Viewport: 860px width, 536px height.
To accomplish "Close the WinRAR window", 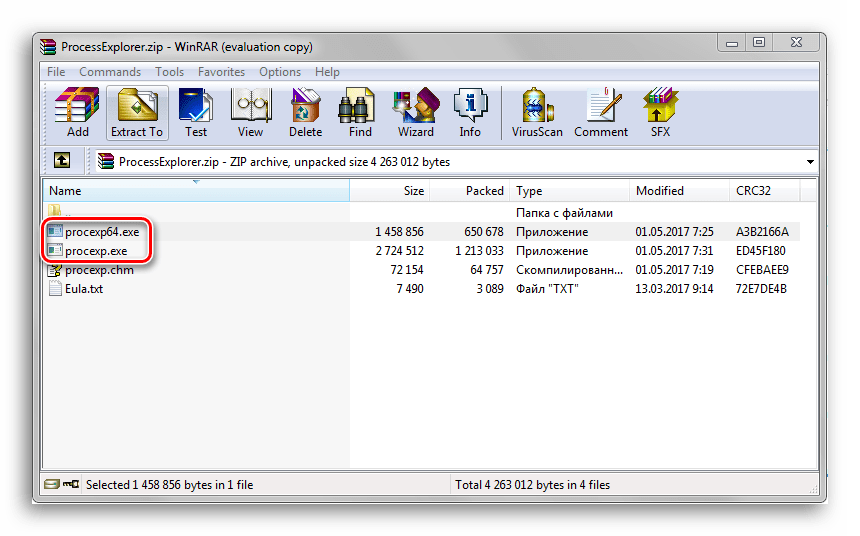I will point(796,43).
